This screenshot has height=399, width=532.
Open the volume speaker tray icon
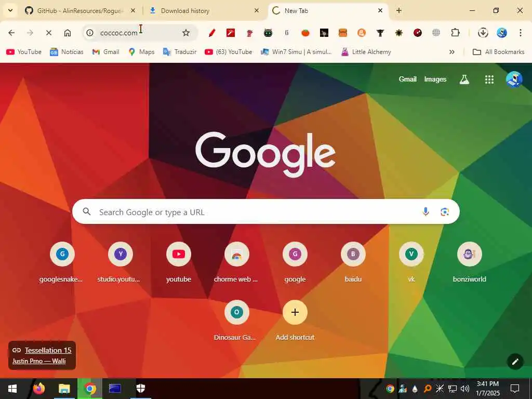point(465,389)
